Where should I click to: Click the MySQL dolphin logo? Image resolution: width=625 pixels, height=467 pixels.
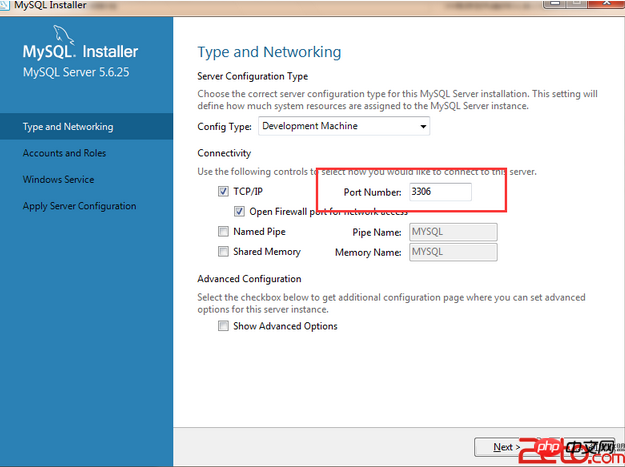pyautogui.click(x=64, y=35)
